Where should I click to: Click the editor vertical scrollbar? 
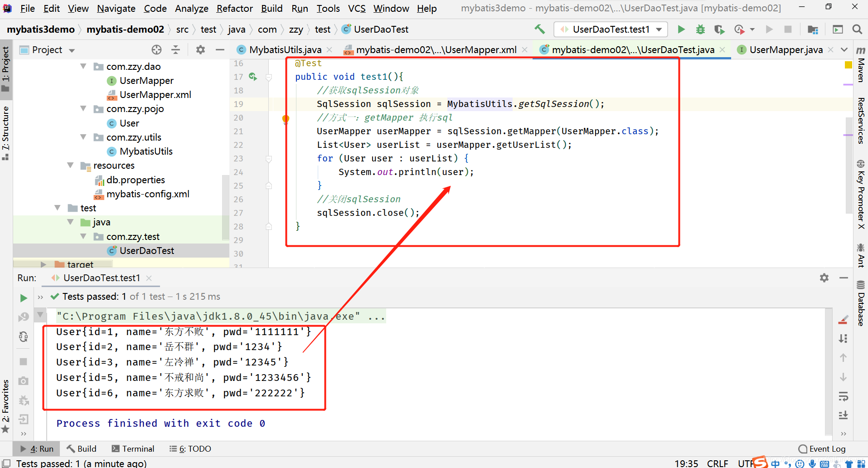849,165
